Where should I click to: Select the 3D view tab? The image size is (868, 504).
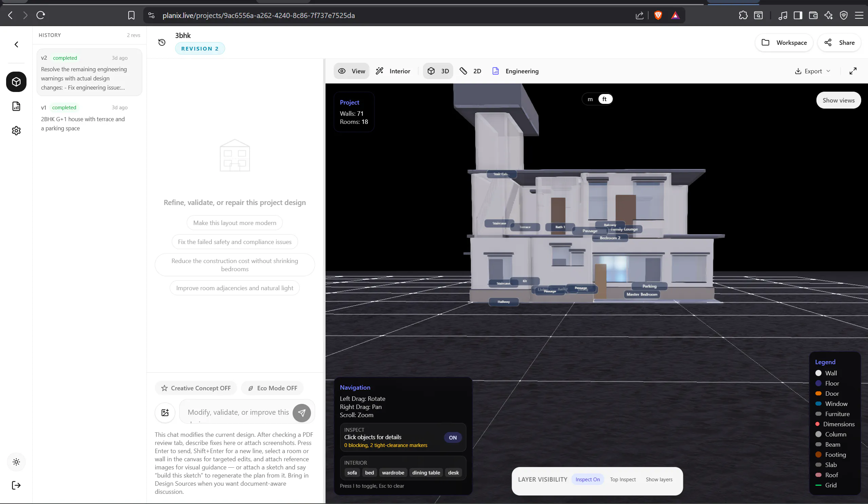tap(438, 71)
